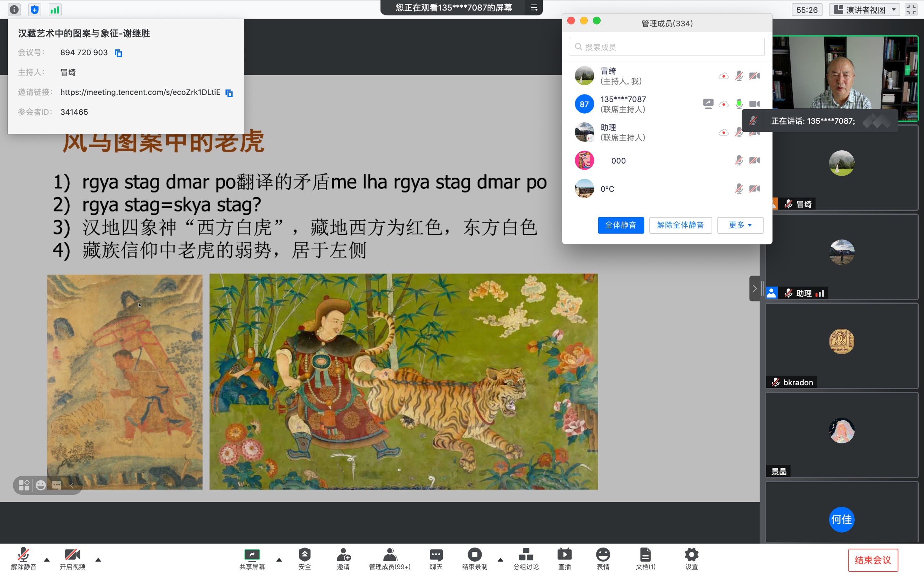Toggle microphone for member 000

pyautogui.click(x=739, y=161)
